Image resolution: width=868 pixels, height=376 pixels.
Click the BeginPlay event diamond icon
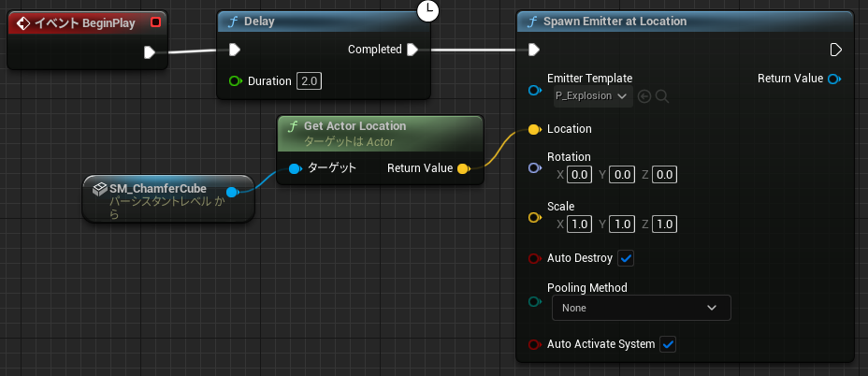click(23, 23)
